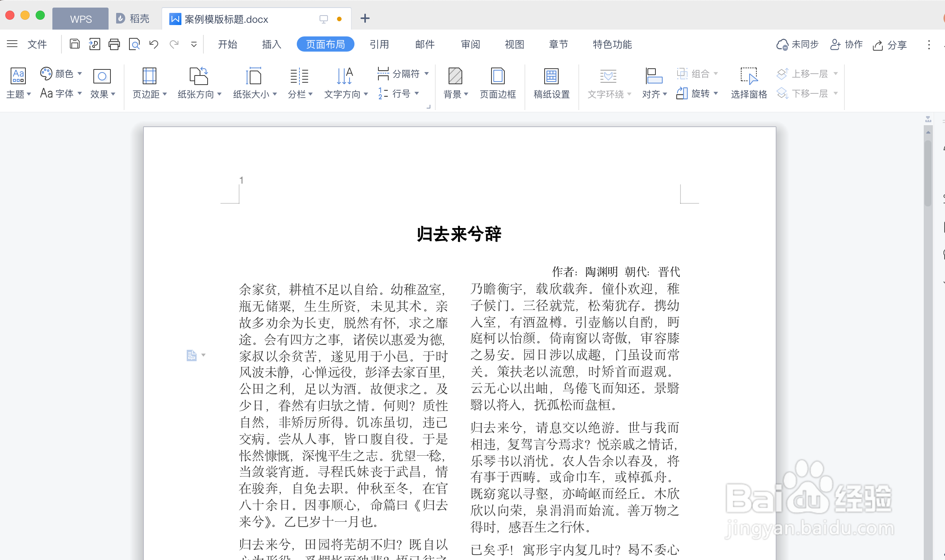945x560 pixels.
Task: Switch to the 稻壳 tab
Action: pos(132,19)
